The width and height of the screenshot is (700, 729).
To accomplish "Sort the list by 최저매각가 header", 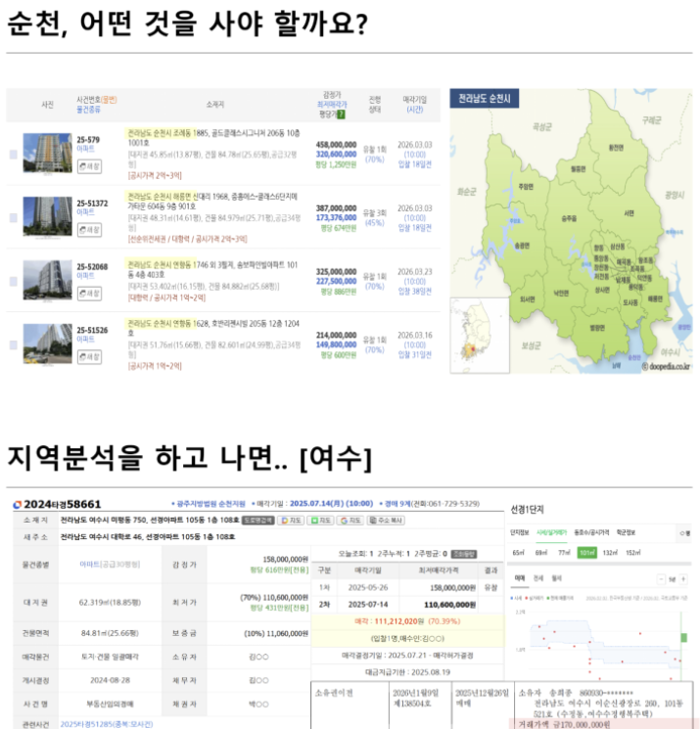I will [334, 103].
